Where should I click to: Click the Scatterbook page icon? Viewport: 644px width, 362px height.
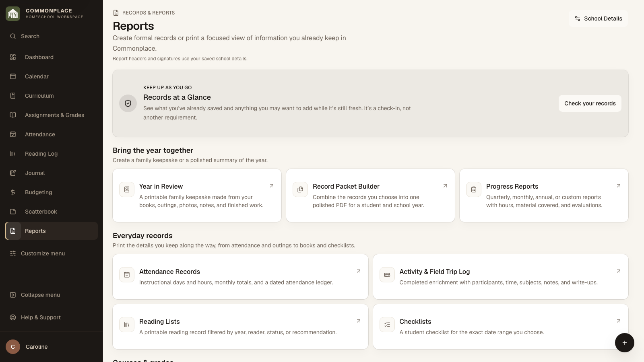pyautogui.click(x=13, y=212)
